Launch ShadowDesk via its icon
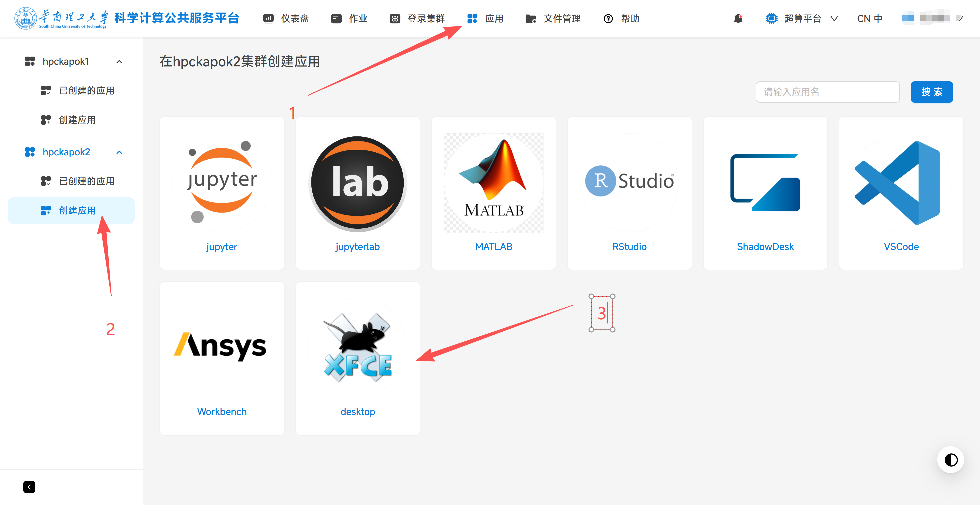Image resolution: width=980 pixels, height=505 pixels. (765, 182)
